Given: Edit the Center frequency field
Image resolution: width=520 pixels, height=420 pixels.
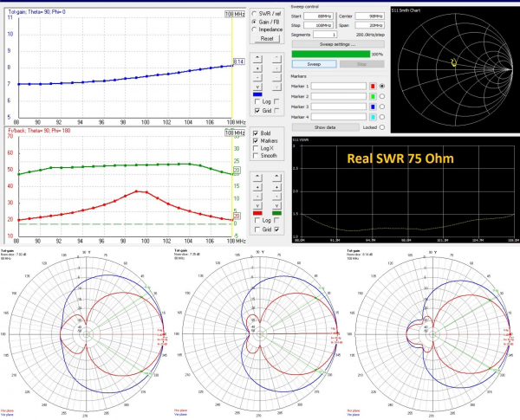Looking at the screenshot, I should pos(370,16).
